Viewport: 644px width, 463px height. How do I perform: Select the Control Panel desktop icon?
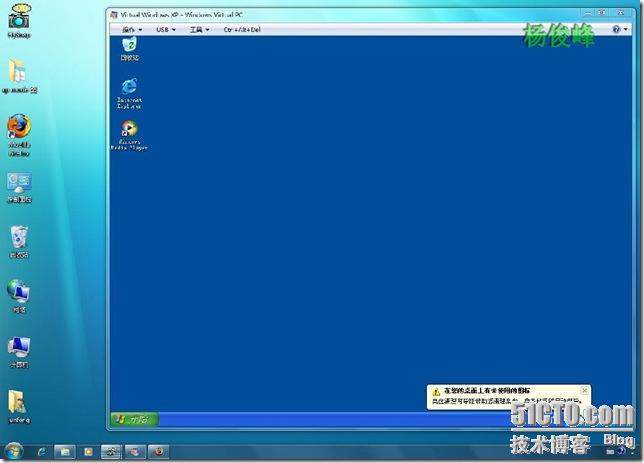[19, 188]
